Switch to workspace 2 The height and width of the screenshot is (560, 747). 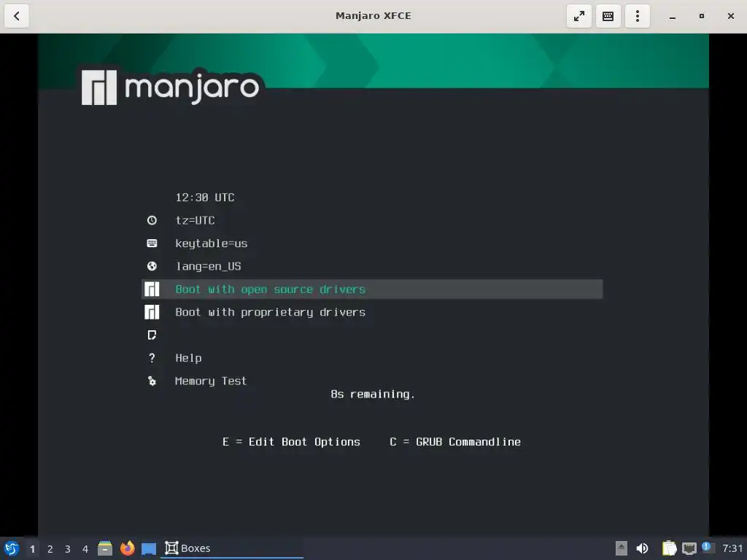50,549
